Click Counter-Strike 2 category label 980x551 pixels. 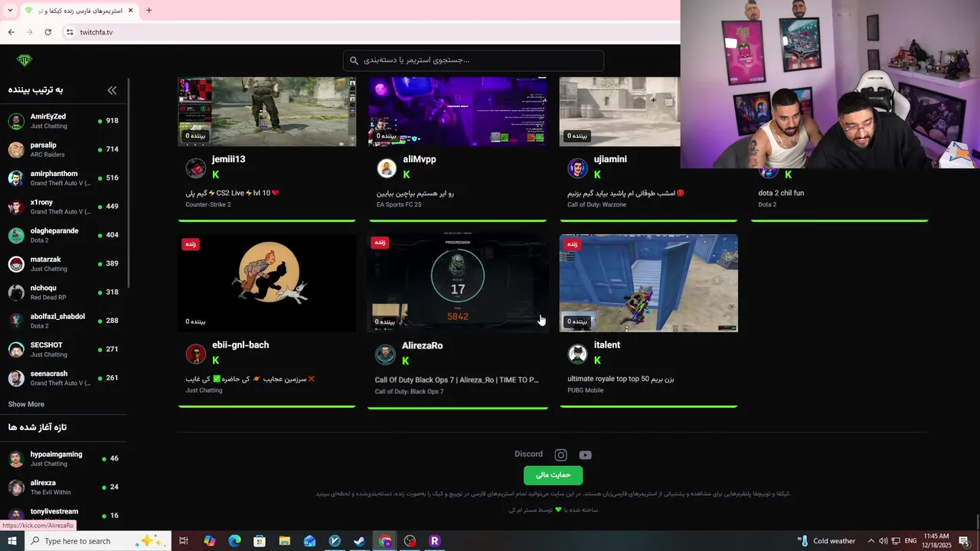pos(207,205)
